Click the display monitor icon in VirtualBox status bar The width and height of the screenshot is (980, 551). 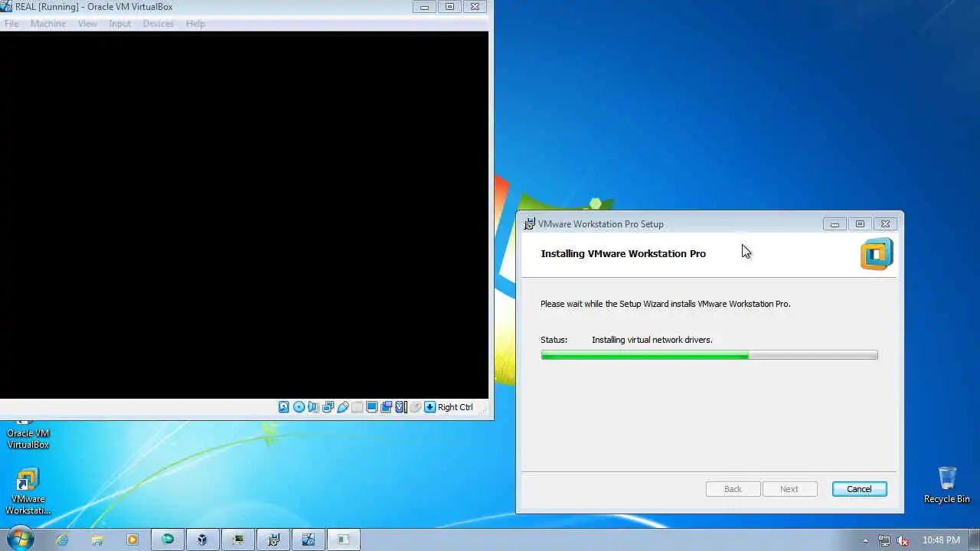(x=371, y=407)
